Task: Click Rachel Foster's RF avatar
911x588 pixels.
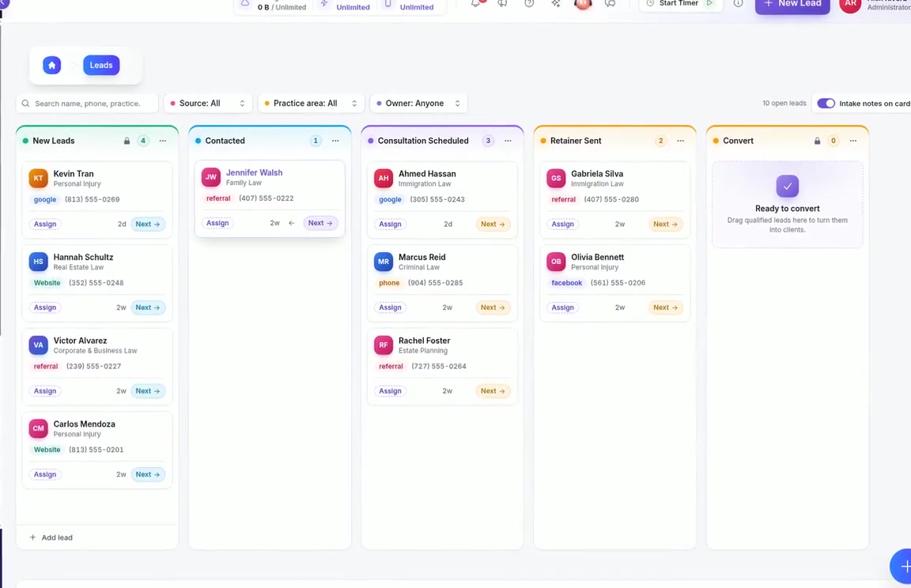Action: 384,345
